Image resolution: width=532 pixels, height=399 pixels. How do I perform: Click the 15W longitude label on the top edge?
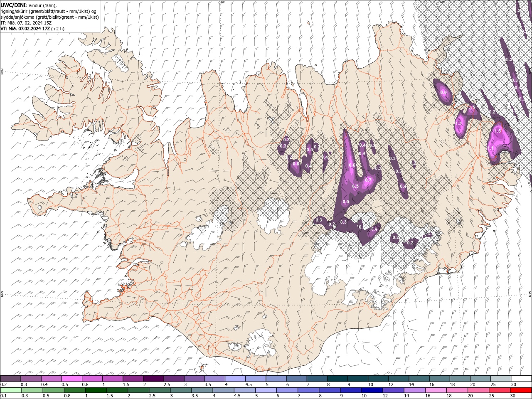click(440, 2)
